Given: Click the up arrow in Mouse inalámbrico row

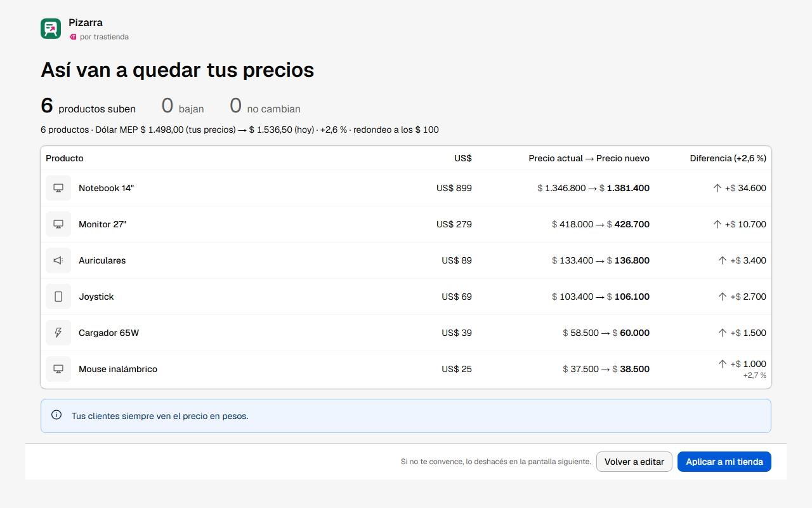Looking at the screenshot, I should tap(723, 364).
